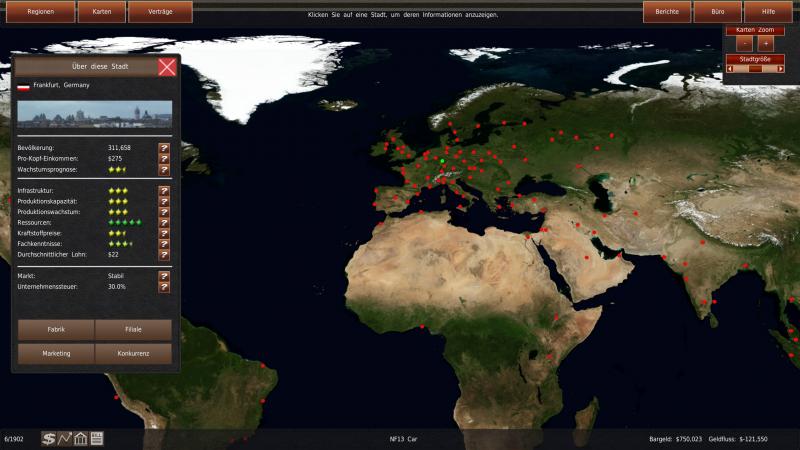
Task: Click help icon beside Unternehmenssteuer
Action: pos(164,287)
